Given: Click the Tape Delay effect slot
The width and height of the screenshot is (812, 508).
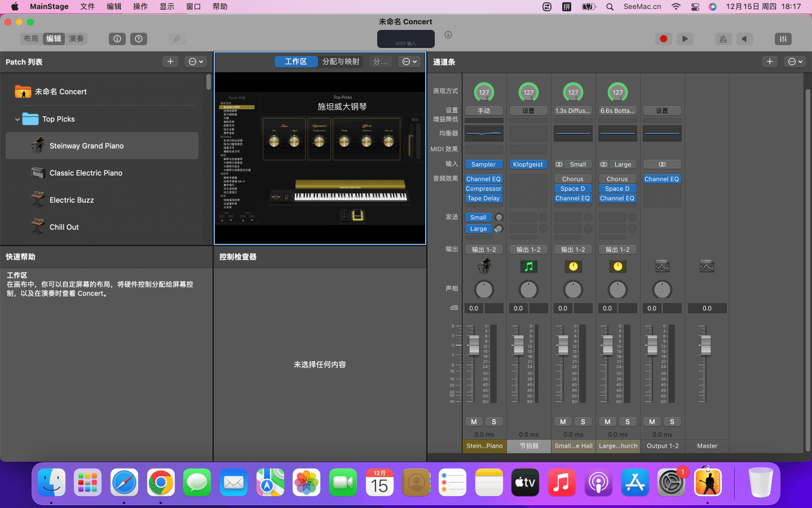Looking at the screenshot, I should [484, 198].
